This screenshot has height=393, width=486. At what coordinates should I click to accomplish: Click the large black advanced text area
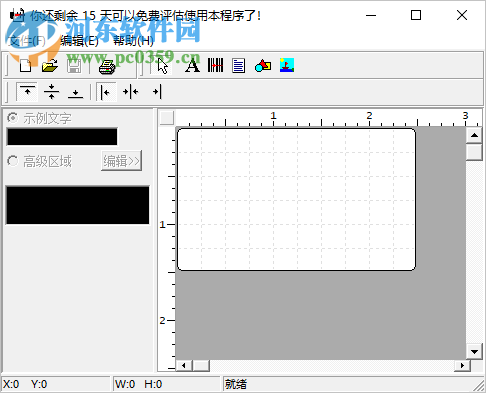(78, 205)
